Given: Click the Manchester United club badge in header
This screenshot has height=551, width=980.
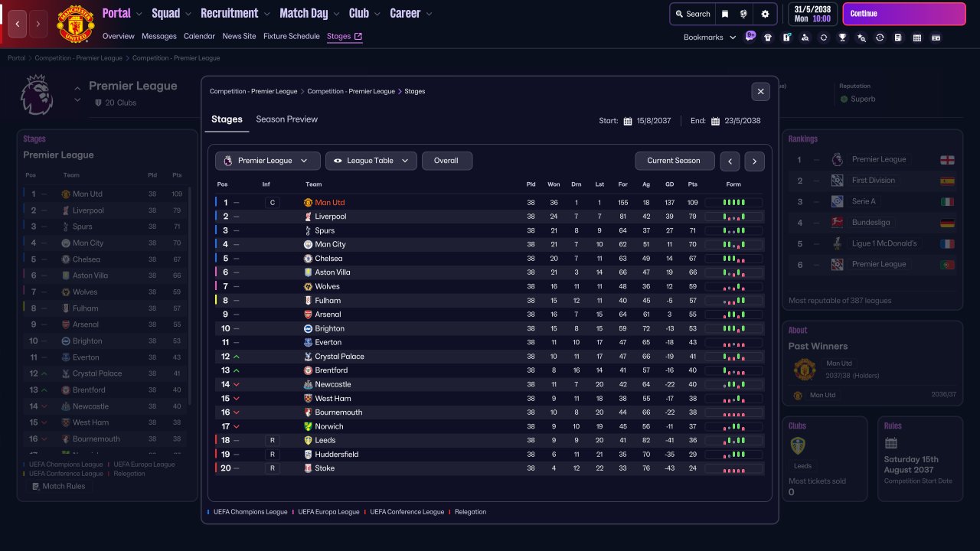Looking at the screenshot, I should pyautogui.click(x=76, y=24).
